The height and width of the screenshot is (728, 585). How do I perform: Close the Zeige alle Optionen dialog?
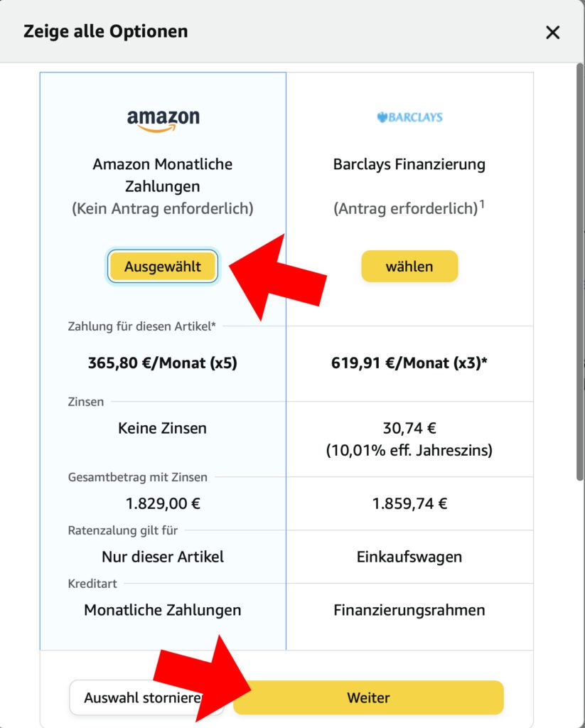pyautogui.click(x=552, y=32)
